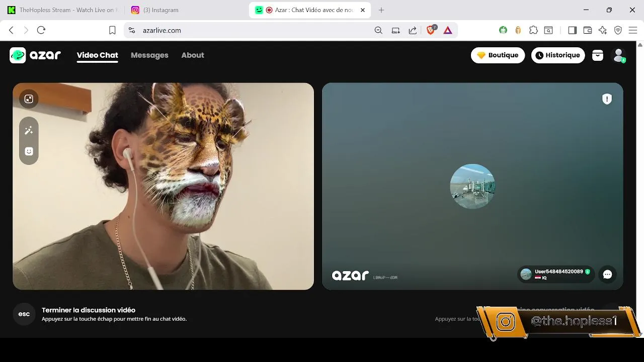Screen dimensions: 644x362
Task: Click the local webcam video feed
Action: pos(163,186)
